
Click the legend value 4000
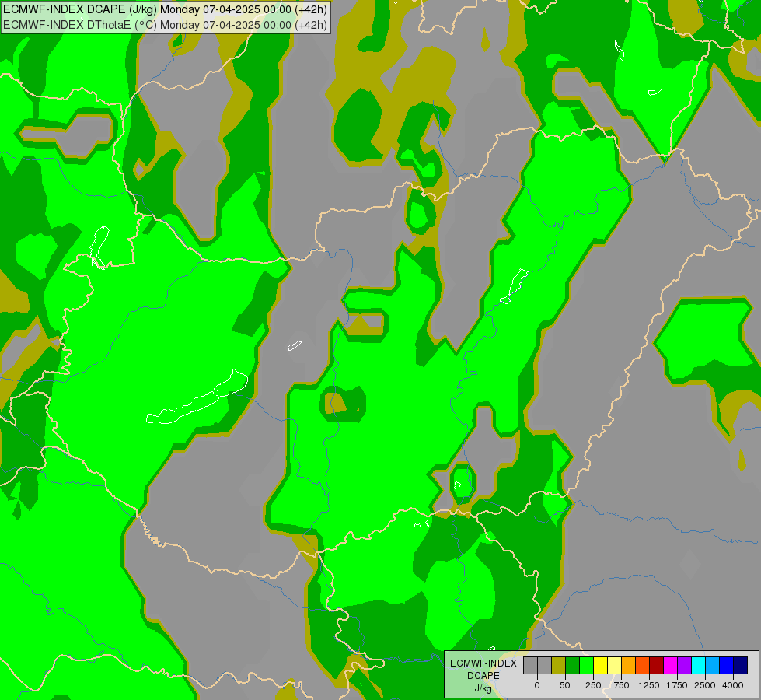pyautogui.click(x=733, y=685)
